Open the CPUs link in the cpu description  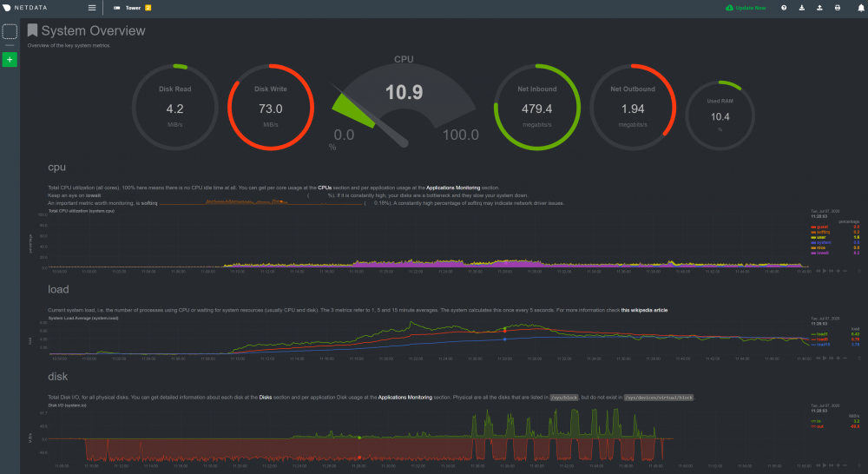325,188
